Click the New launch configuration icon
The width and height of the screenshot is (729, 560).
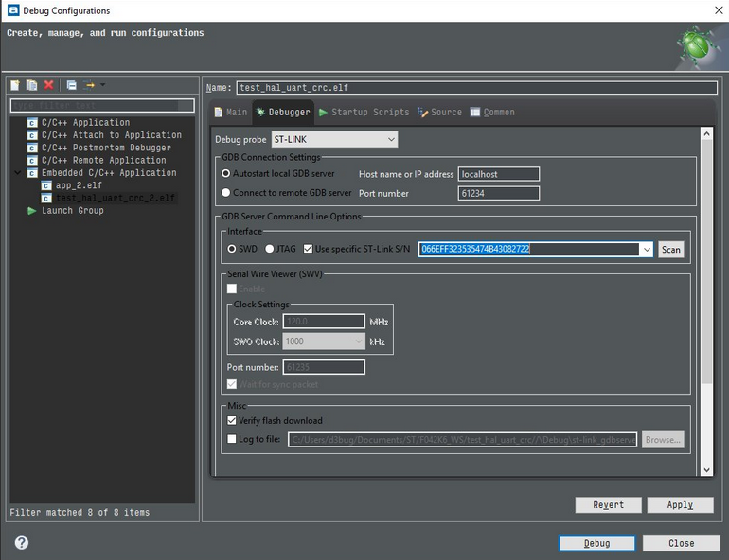[16, 85]
